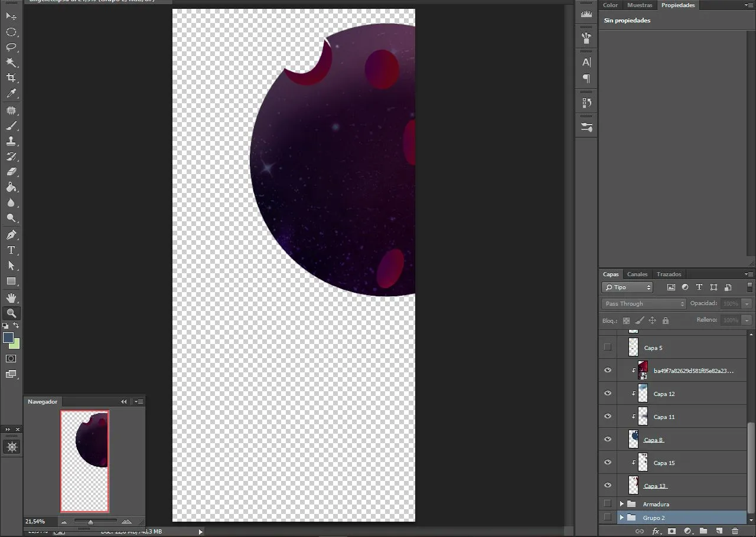Screen dimensions: 756x537
Task: Swap foreground and background colors
Action: tap(17, 325)
